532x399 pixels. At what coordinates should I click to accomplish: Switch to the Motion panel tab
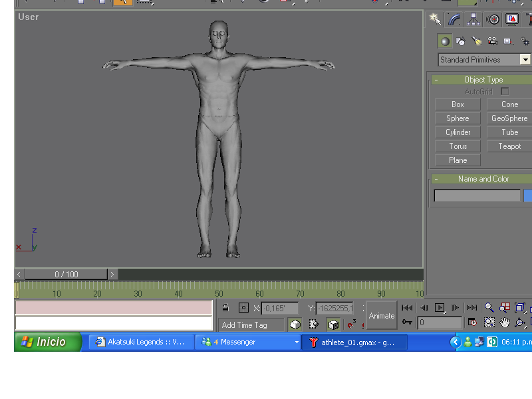click(x=493, y=19)
